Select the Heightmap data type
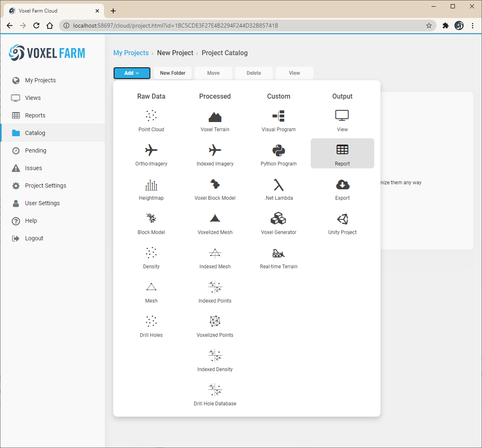Viewport: 482px width, 448px height. click(151, 189)
